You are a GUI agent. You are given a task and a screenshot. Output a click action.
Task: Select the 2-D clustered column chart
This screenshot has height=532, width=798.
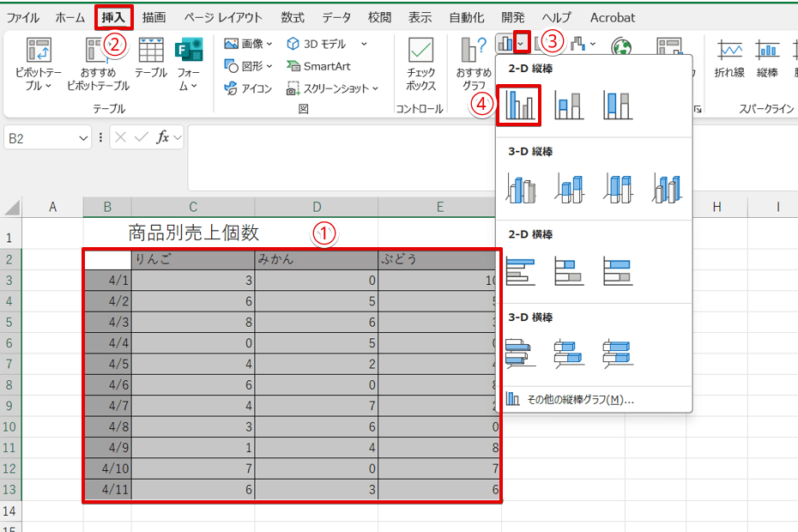(520, 106)
